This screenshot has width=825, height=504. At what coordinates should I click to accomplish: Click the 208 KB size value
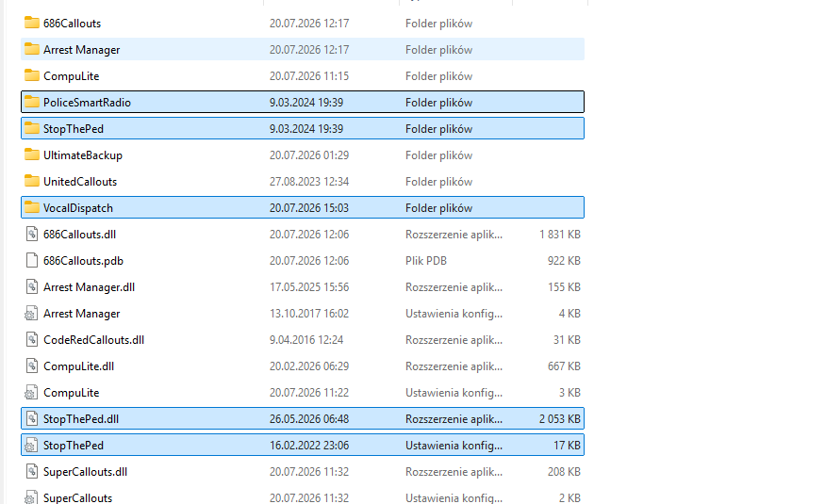[564, 471]
